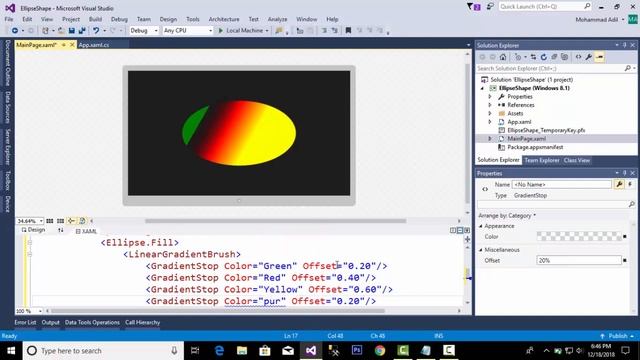Click the Navigate Backward toolbar button

(15, 31)
